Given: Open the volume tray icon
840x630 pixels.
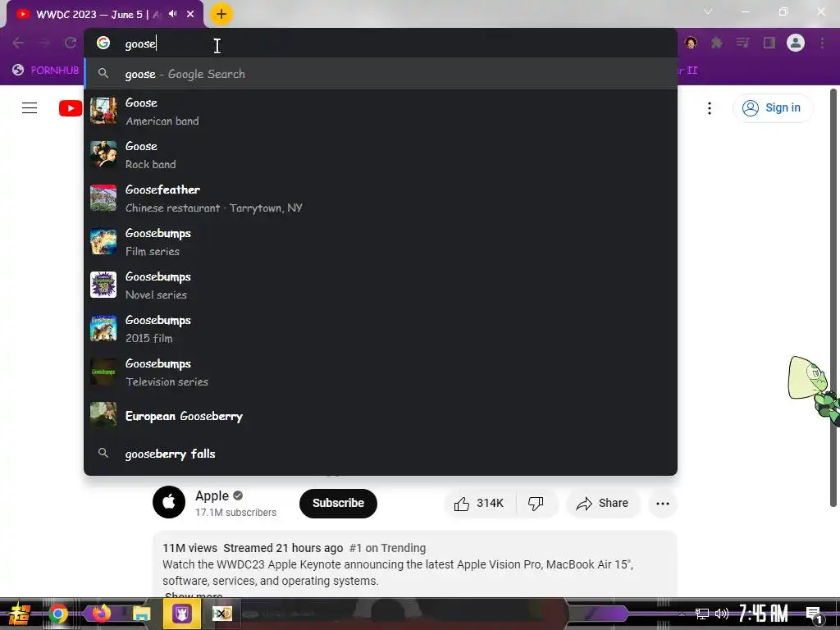Looking at the screenshot, I should point(722,614).
